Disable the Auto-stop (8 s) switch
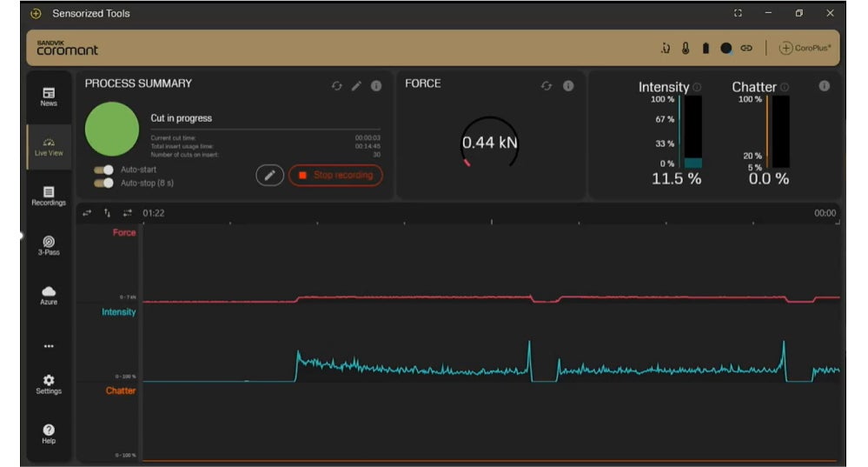The width and height of the screenshot is (868, 467). tap(103, 183)
